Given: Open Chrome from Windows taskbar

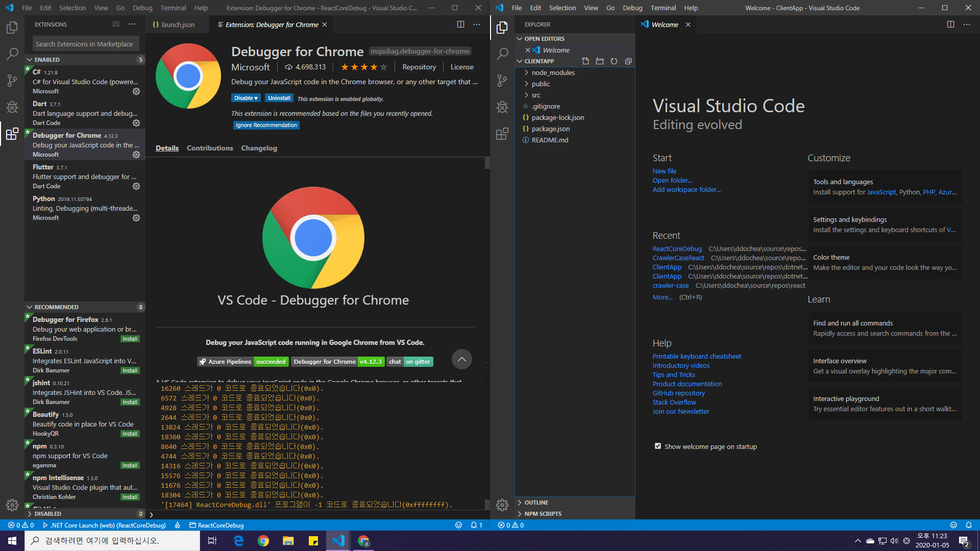Looking at the screenshot, I should [x=263, y=541].
